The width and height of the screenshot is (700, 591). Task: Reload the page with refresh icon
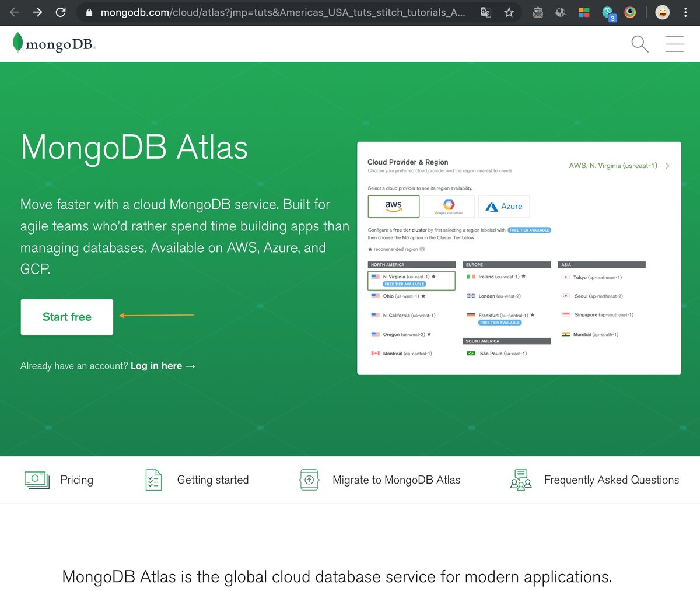tap(61, 12)
